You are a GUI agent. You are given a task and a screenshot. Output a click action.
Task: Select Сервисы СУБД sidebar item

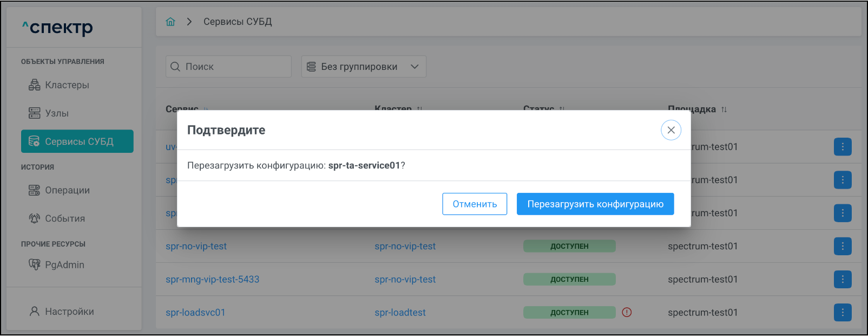(77, 141)
